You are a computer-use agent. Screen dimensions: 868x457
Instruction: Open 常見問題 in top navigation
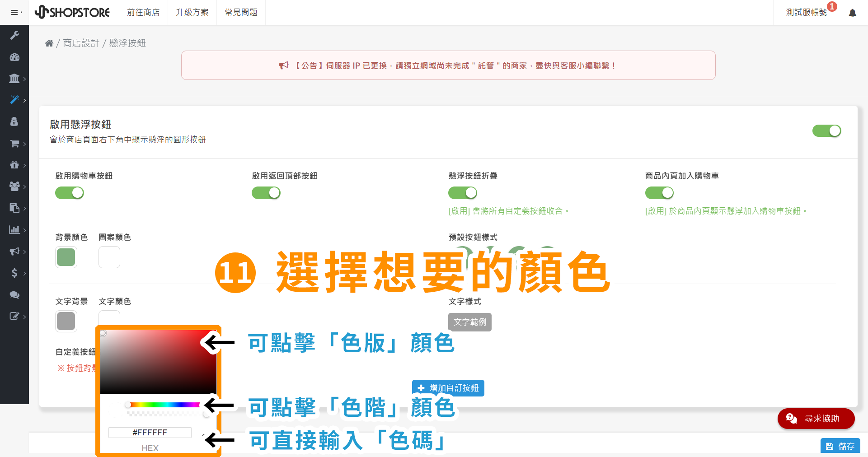click(x=241, y=13)
